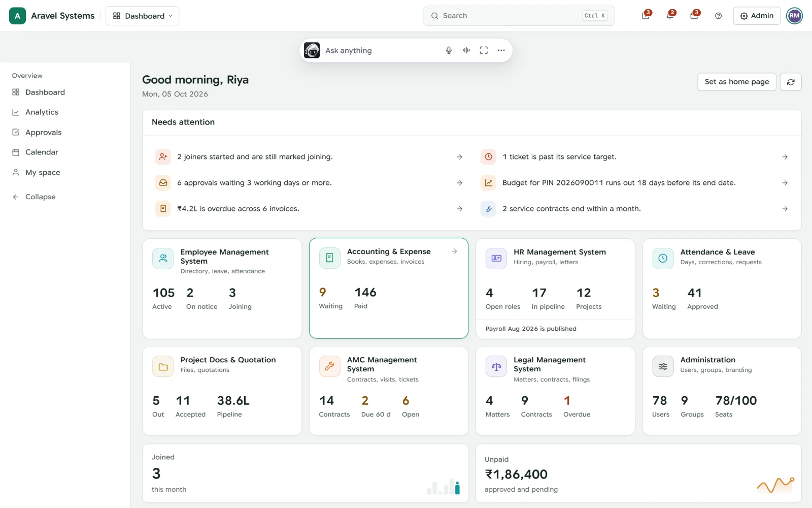The height and width of the screenshot is (508, 812).
Task: Open arrow for service contracts ending alert
Action: [x=785, y=209]
